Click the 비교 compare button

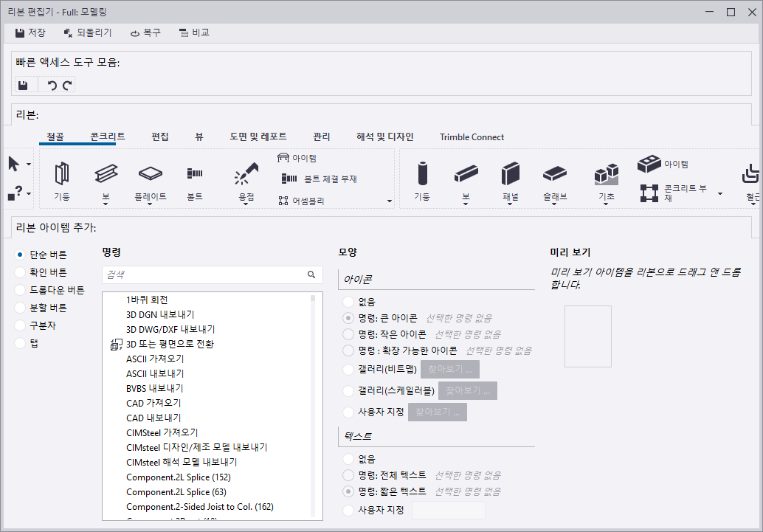point(194,32)
